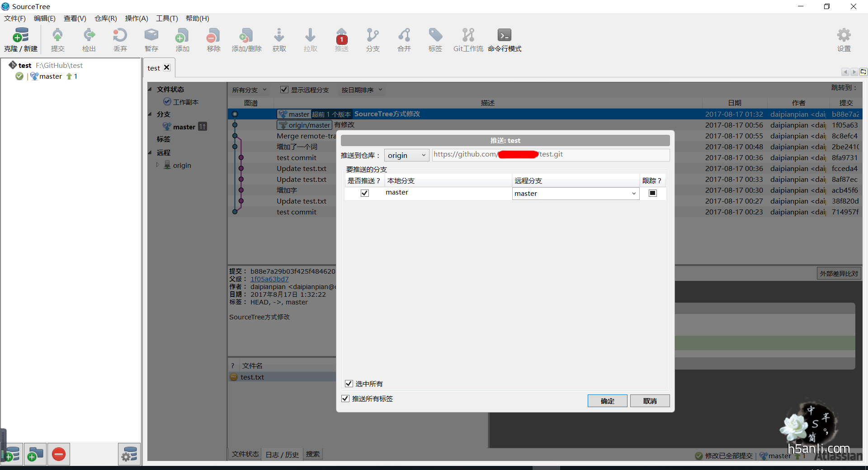Click the Discard (丢弃) toolbar icon
Viewport: 868px width, 470px height.
click(x=120, y=39)
